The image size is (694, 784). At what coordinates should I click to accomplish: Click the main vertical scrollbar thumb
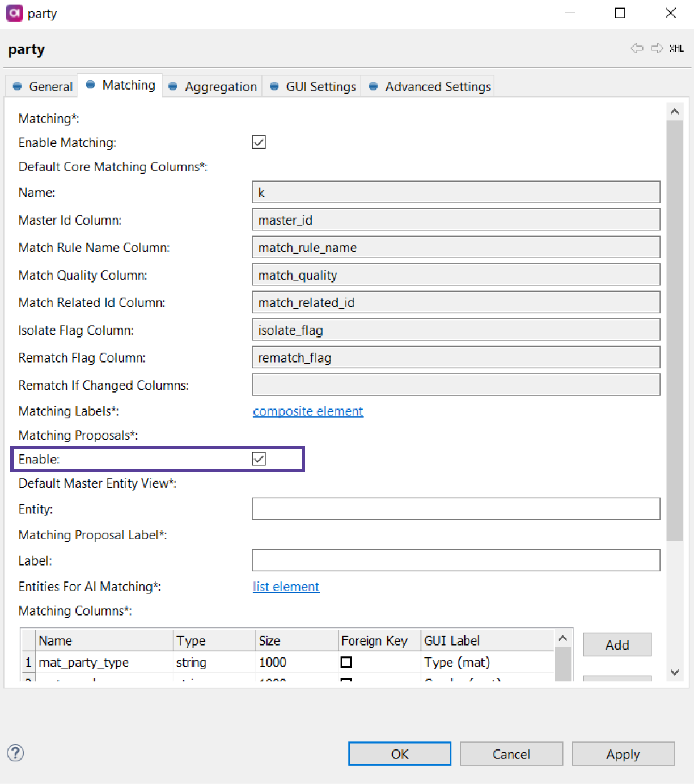pyautogui.click(x=674, y=331)
